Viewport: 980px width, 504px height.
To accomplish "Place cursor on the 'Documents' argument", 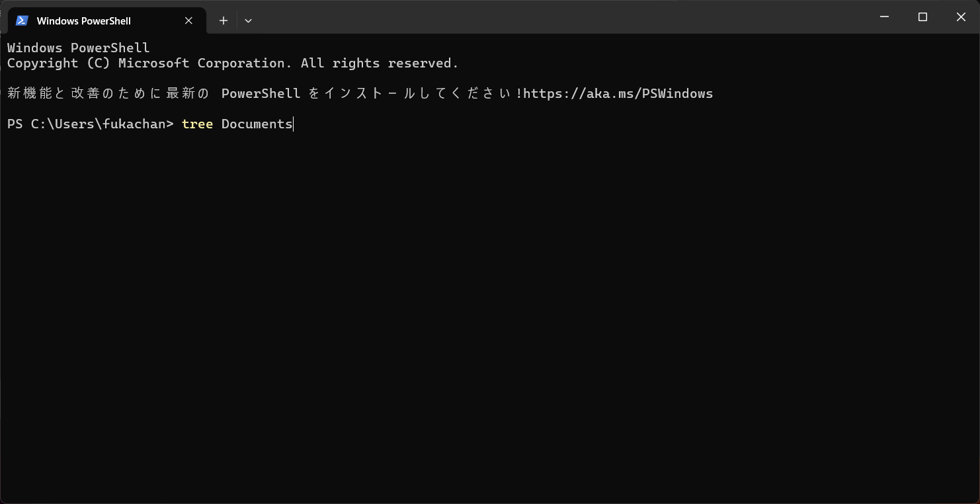I will coord(257,124).
